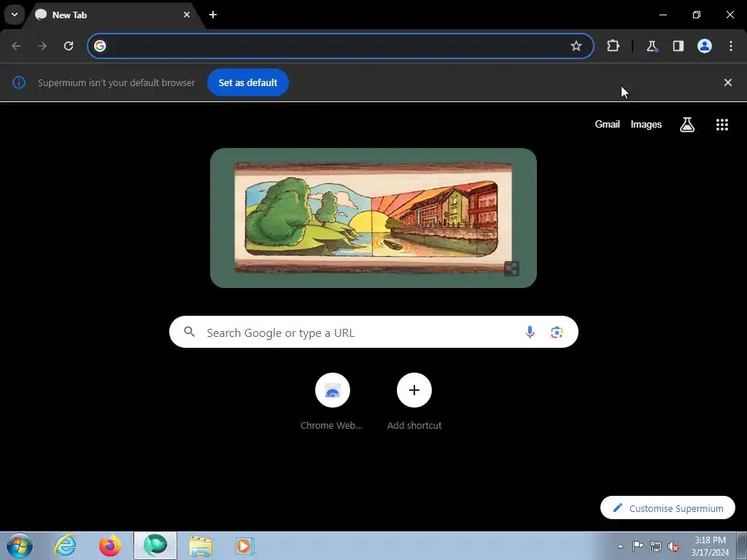Show hidden system tray icons
The width and height of the screenshot is (747, 560).
pos(620,546)
